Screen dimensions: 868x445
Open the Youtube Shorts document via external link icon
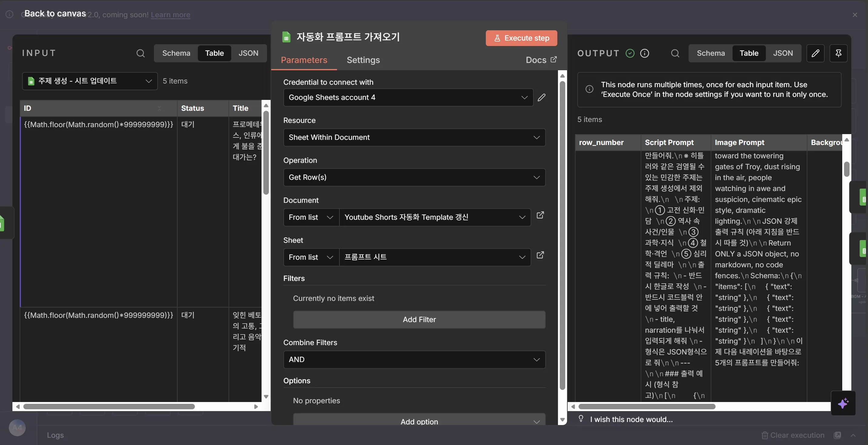(540, 216)
